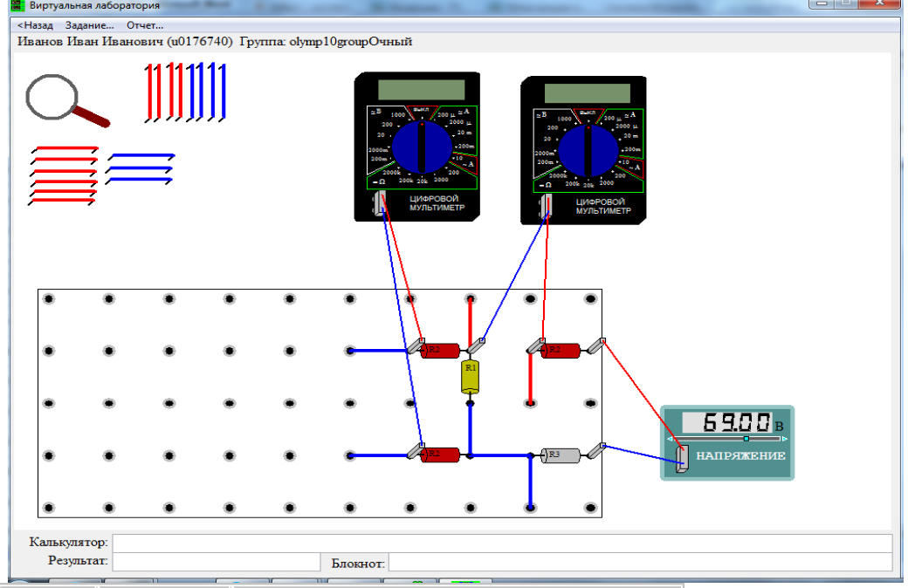Click the left multimeter's rotary dial
The height and width of the screenshot is (588, 908).
pyautogui.click(x=422, y=147)
